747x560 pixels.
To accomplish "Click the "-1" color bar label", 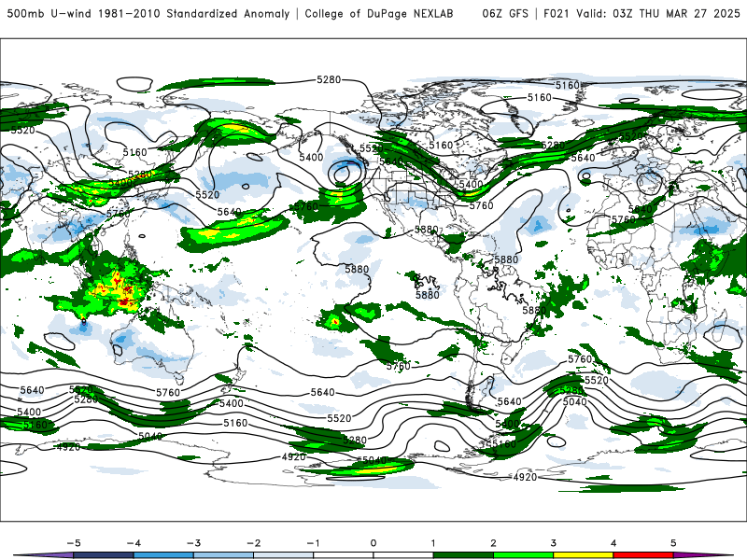I will (313, 543).
